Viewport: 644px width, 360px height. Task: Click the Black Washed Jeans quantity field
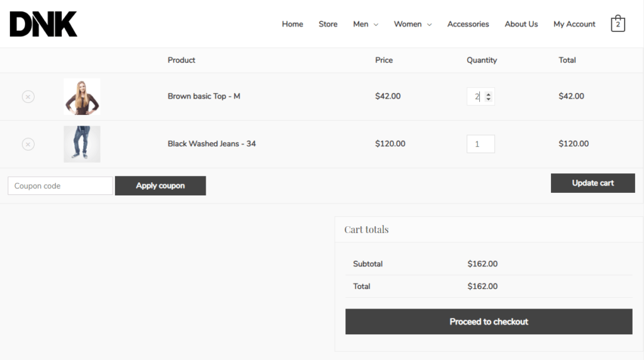480,144
